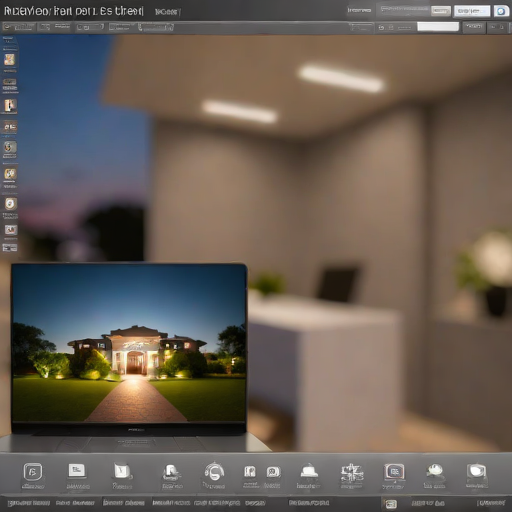The height and width of the screenshot is (512, 512).
Task: Click the folded page icon in bottom dock
Action: pos(122,471)
